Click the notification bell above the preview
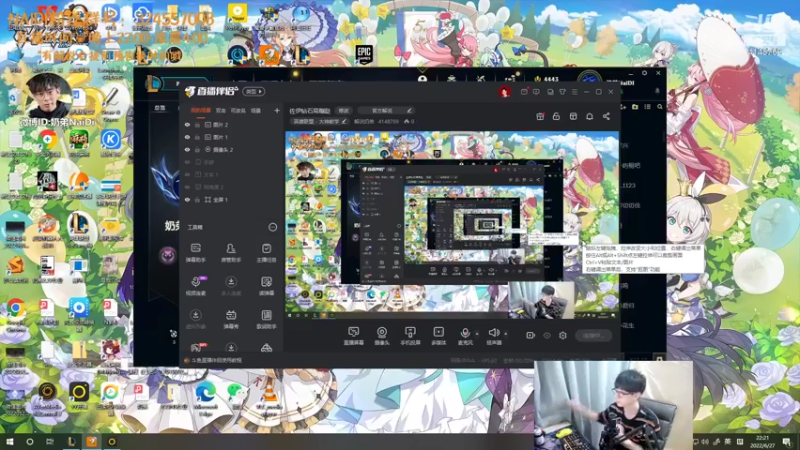The image size is (800, 450). point(589,116)
